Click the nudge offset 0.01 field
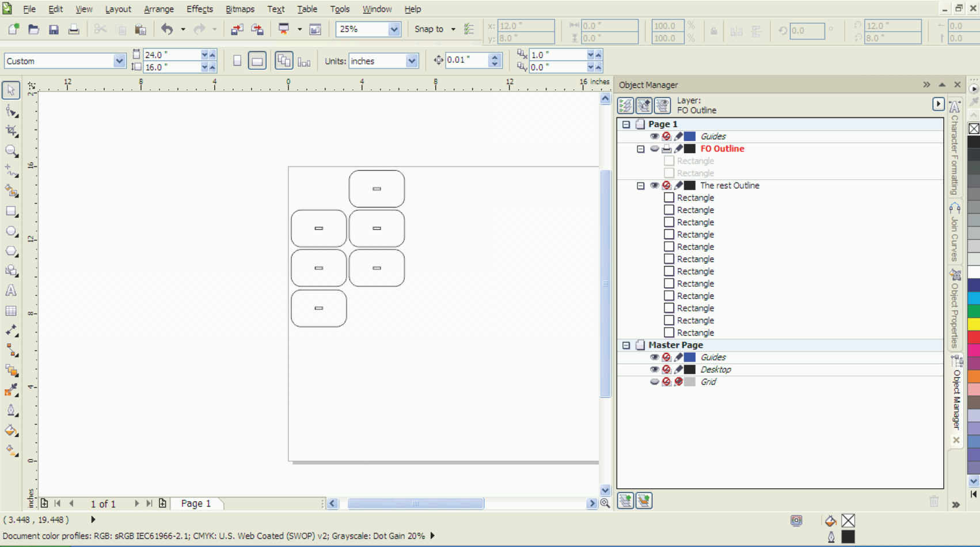This screenshot has width=980, height=547. 467,60
